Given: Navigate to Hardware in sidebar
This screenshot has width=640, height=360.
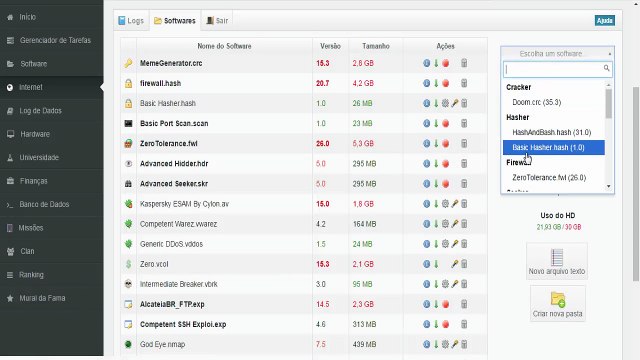Looking at the screenshot, I should point(51,134).
